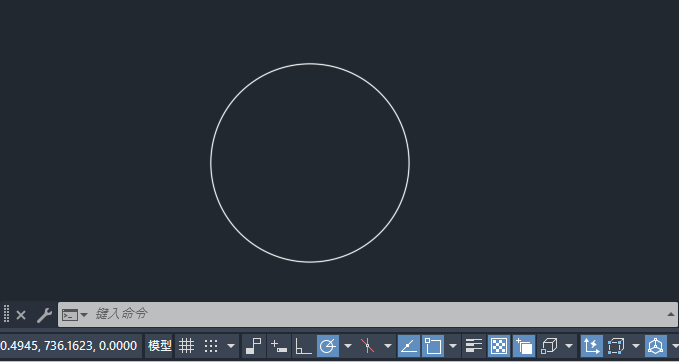679x362 pixels.
Task: Switch to the 模型 model space button
Action: [x=159, y=346]
